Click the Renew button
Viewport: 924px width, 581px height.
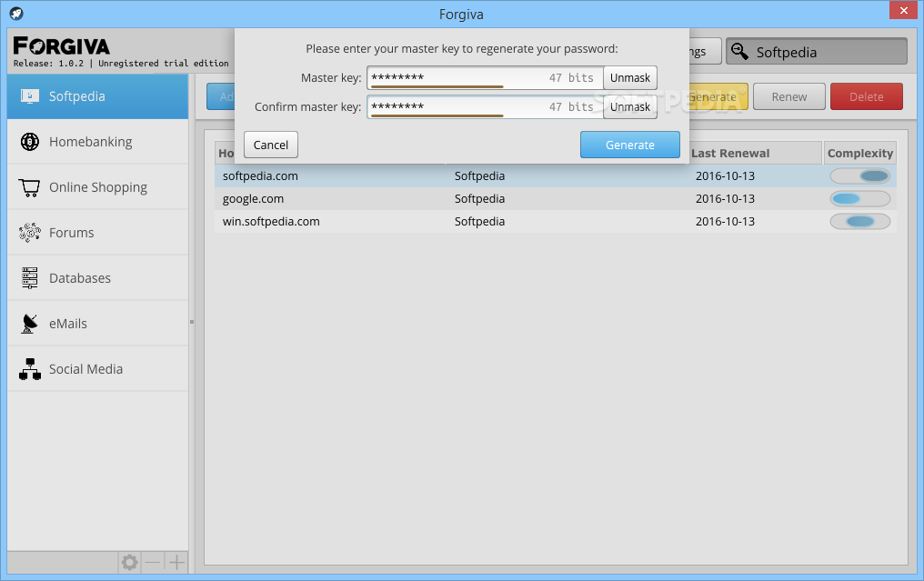pyautogui.click(x=789, y=96)
